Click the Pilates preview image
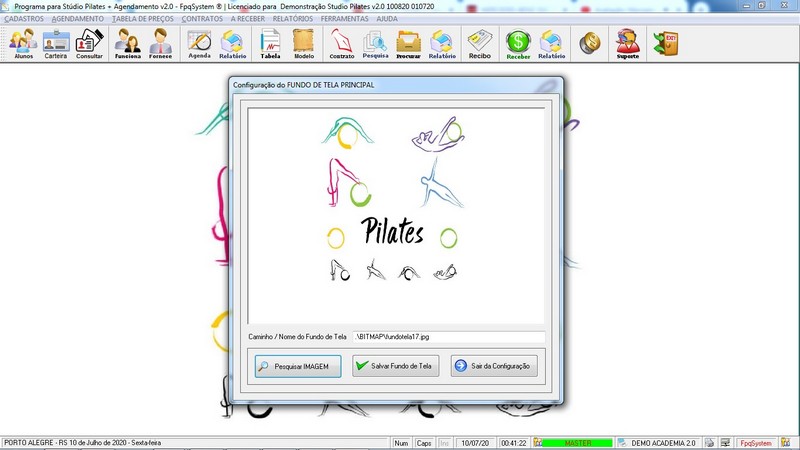800x450 pixels. [x=396, y=216]
